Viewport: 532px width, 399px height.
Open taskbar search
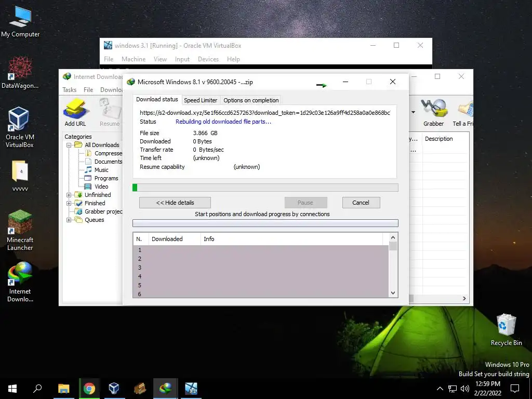point(37,389)
